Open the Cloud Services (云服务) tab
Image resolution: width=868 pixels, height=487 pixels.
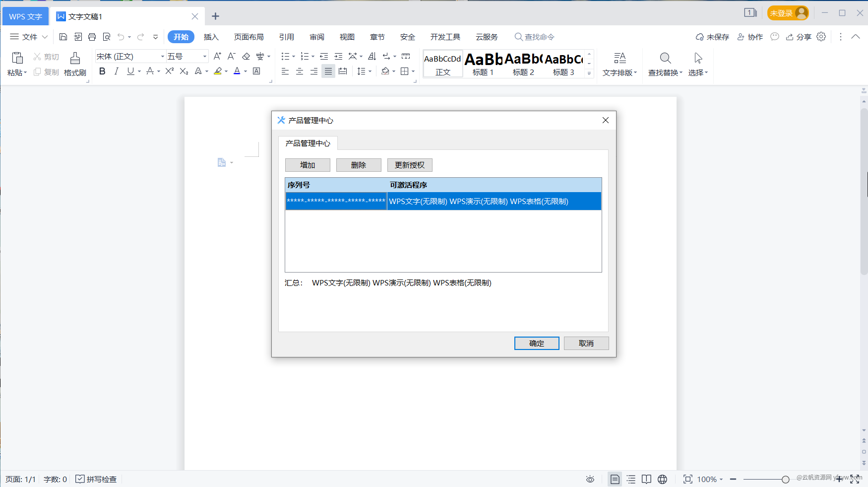[x=487, y=37]
